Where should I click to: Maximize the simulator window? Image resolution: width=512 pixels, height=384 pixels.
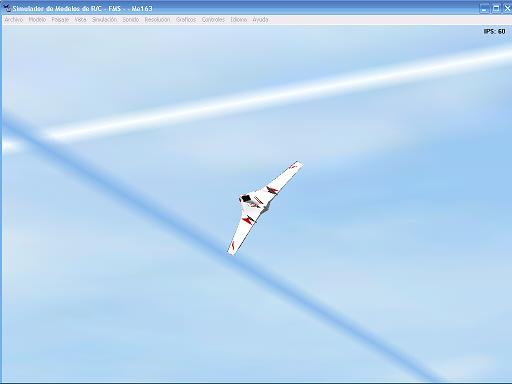[496, 8]
